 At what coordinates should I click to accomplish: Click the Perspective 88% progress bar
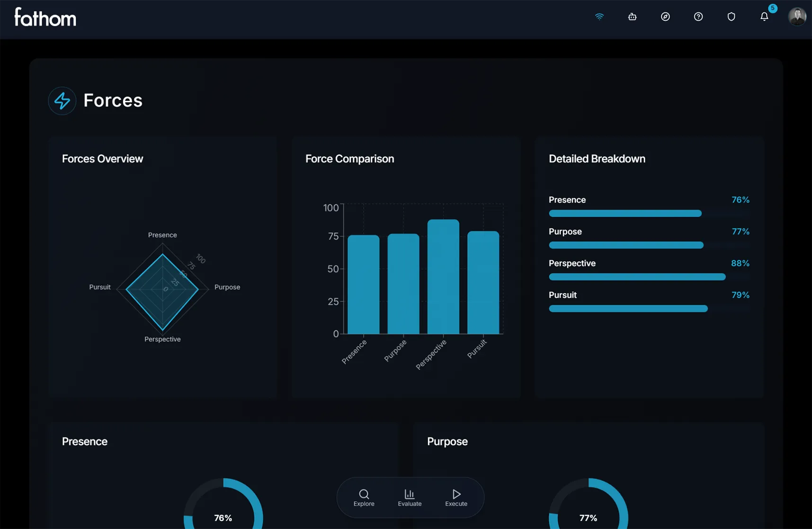[x=637, y=277]
